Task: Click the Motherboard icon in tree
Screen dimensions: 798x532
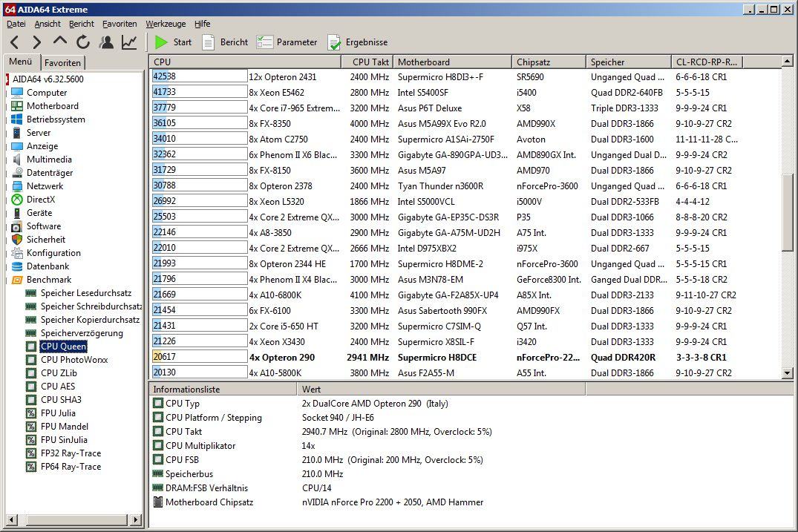Action: pos(17,106)
